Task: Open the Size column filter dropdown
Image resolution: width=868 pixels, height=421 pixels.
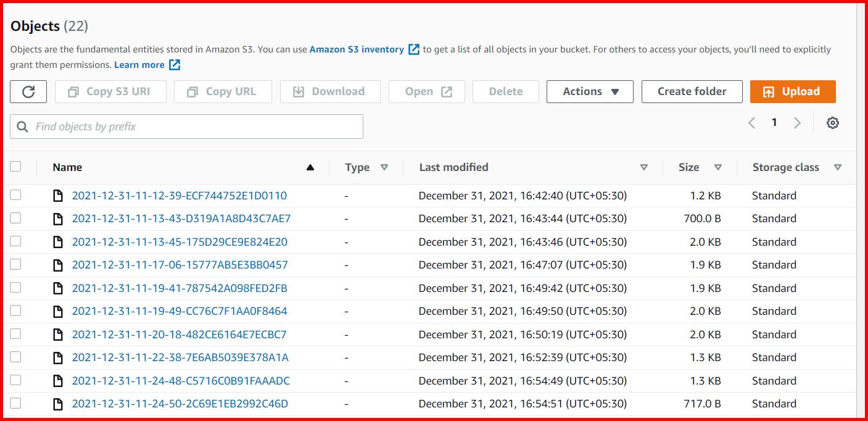Action: point(719,167)
